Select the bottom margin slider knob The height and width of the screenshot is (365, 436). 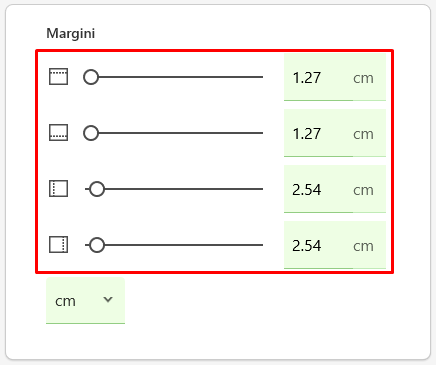coord(91,133)
